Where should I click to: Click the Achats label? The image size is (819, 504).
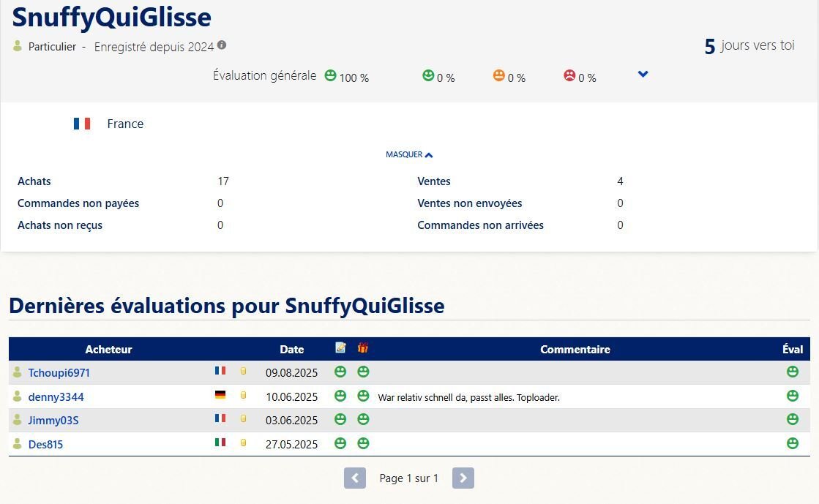34,181
